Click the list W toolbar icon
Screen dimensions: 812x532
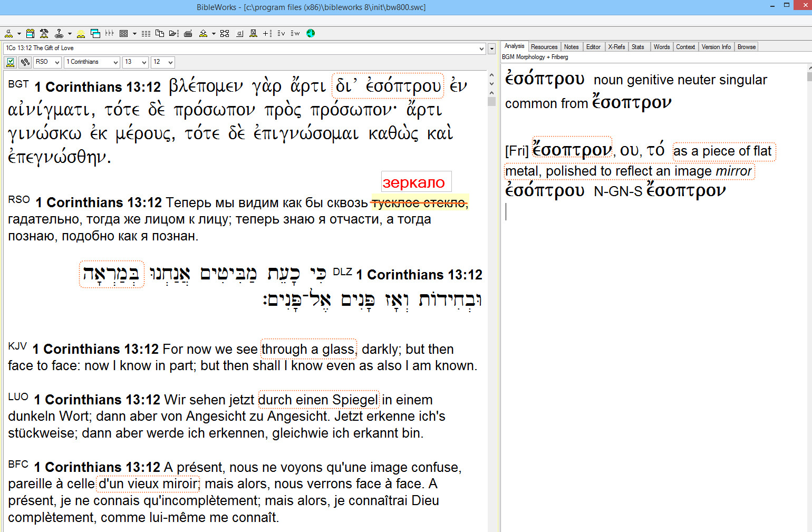(x=295, y=34)
